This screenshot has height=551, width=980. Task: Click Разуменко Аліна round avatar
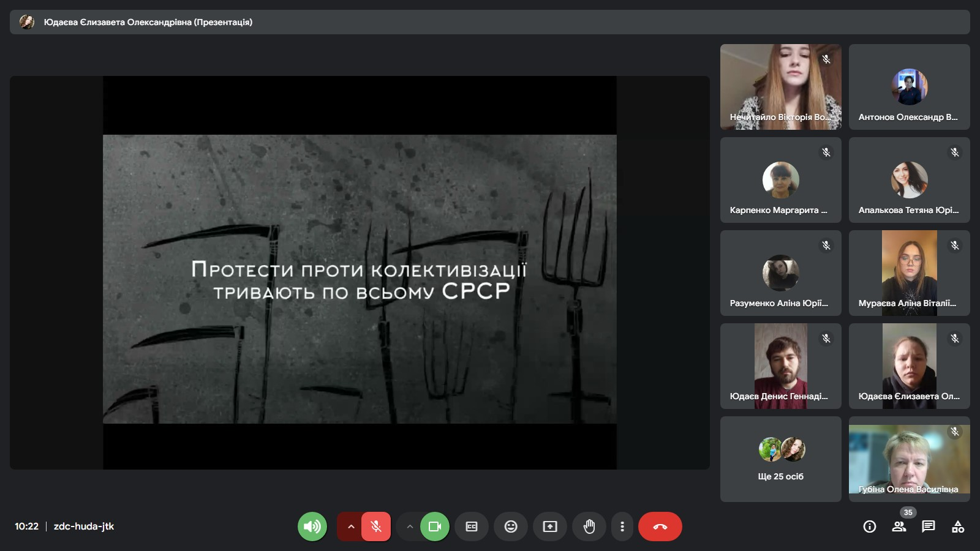click(x=781, y=273)
